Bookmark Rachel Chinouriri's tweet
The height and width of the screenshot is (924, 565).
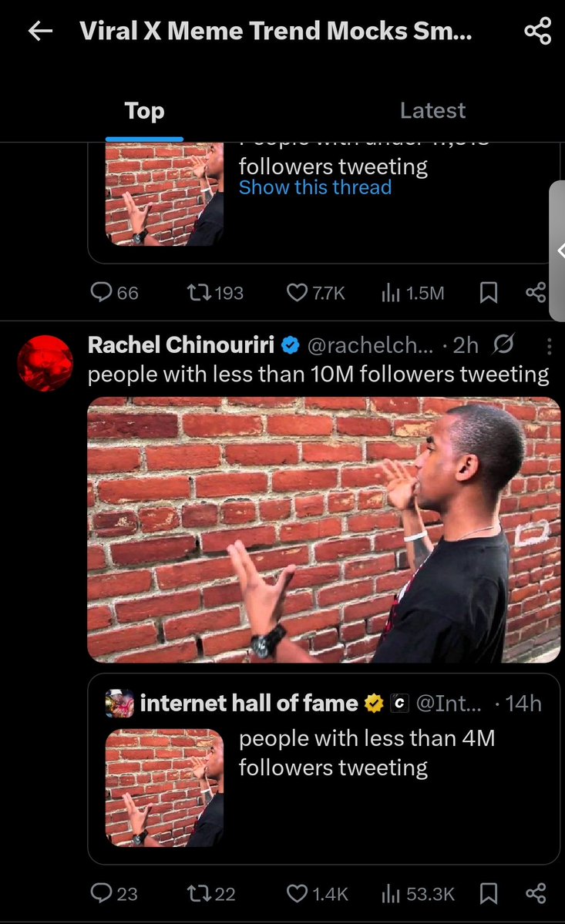488,893
